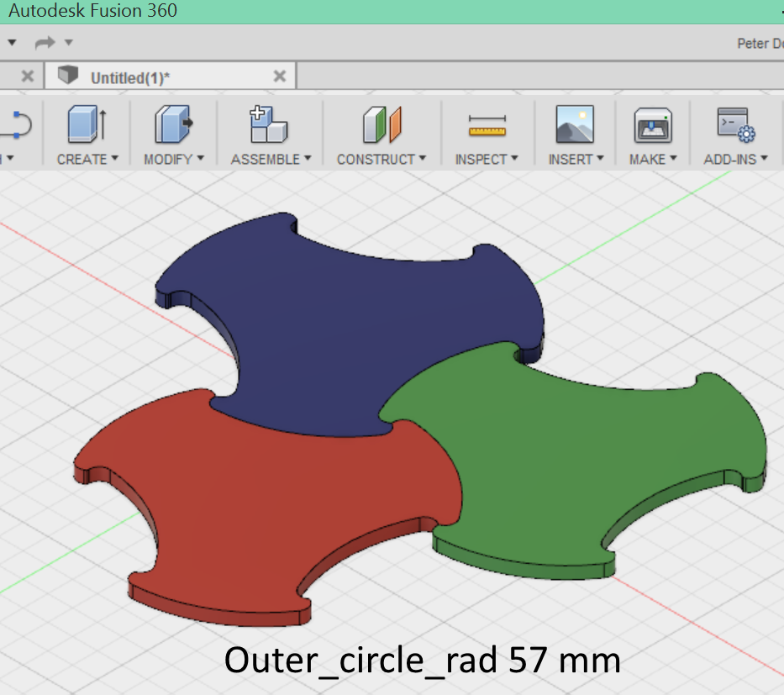Screen dimensions: 784x695
Task: Select the Assemble components icon
Action: (x=269, y=125)
